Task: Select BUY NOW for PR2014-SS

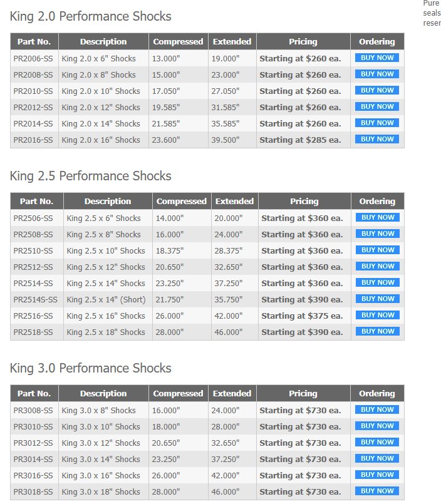Action: (x=377, y=123)
